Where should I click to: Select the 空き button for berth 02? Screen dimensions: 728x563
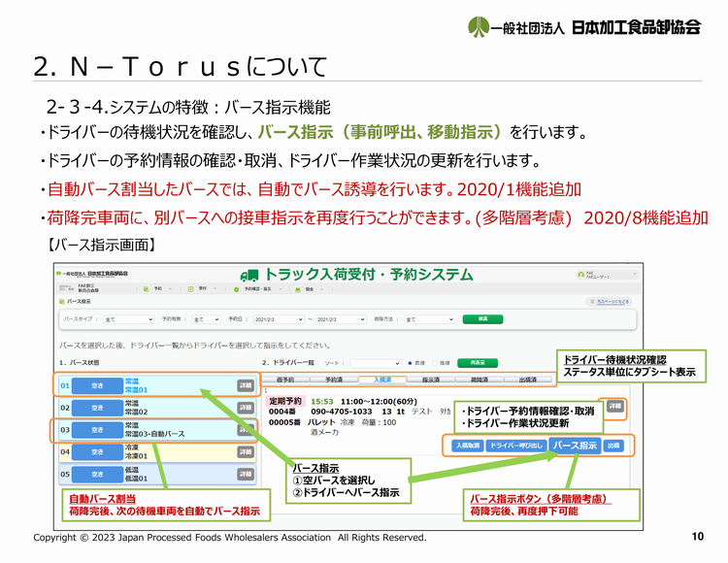point(97,408)
